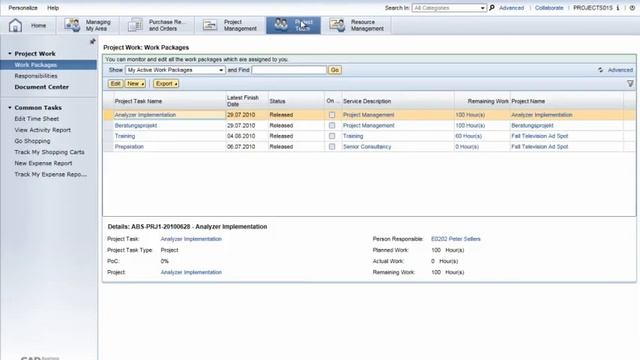640x360 pixels.
Task: Open Training task name link
Action: [x=125, y=136]
